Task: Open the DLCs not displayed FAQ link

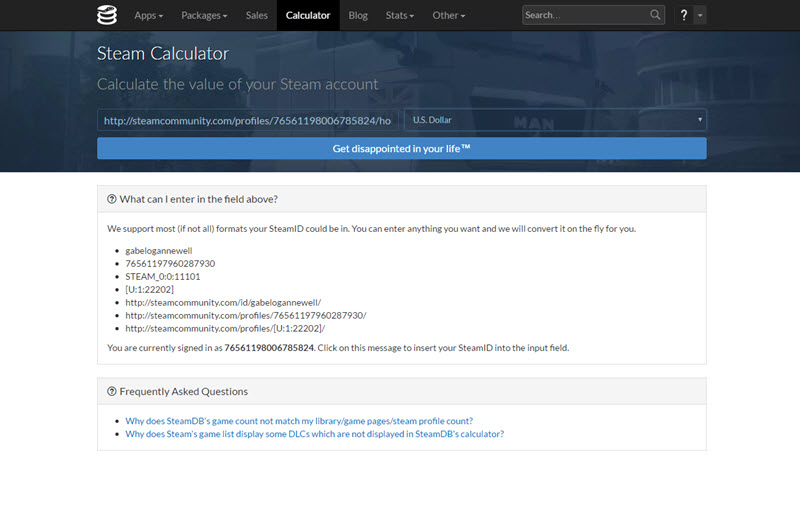Action: [314, 434]
